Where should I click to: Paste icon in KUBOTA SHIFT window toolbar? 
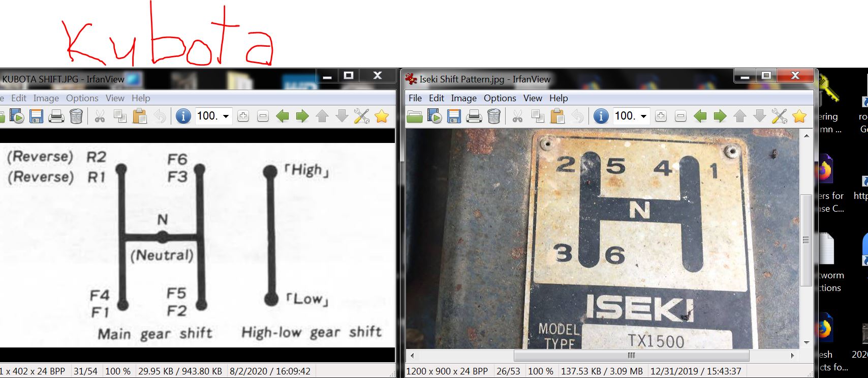point(140,117)
